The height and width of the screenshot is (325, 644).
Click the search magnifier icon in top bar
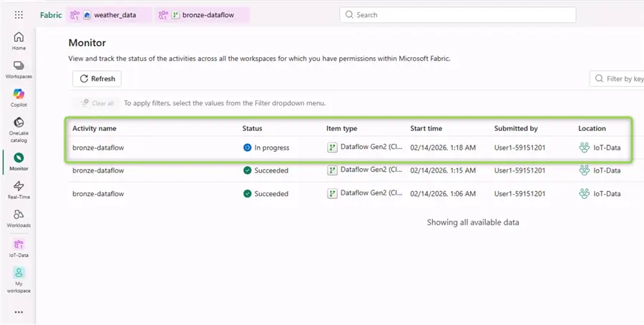point(349,15)
